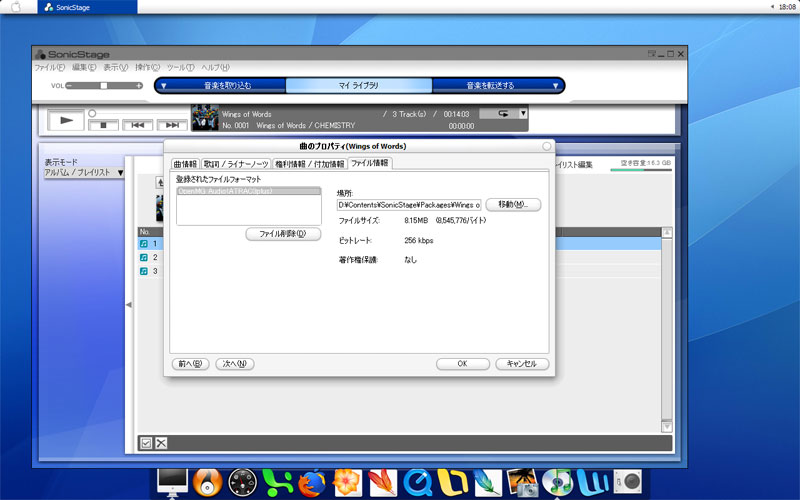Open the green Excel dock icon

coord(277,483)
